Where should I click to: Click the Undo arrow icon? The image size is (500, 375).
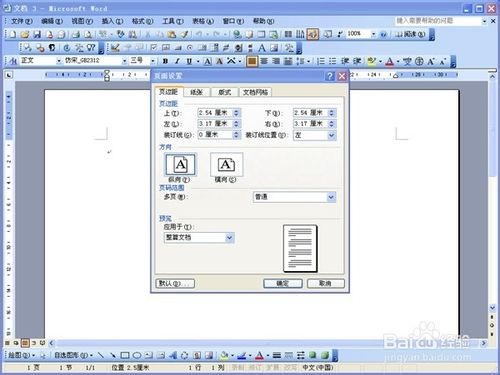[x=199, y=34]
